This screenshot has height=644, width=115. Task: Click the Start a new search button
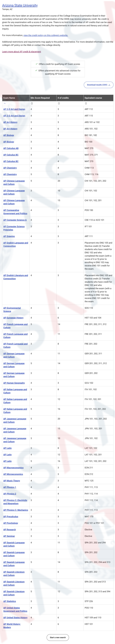pos(58,637)
